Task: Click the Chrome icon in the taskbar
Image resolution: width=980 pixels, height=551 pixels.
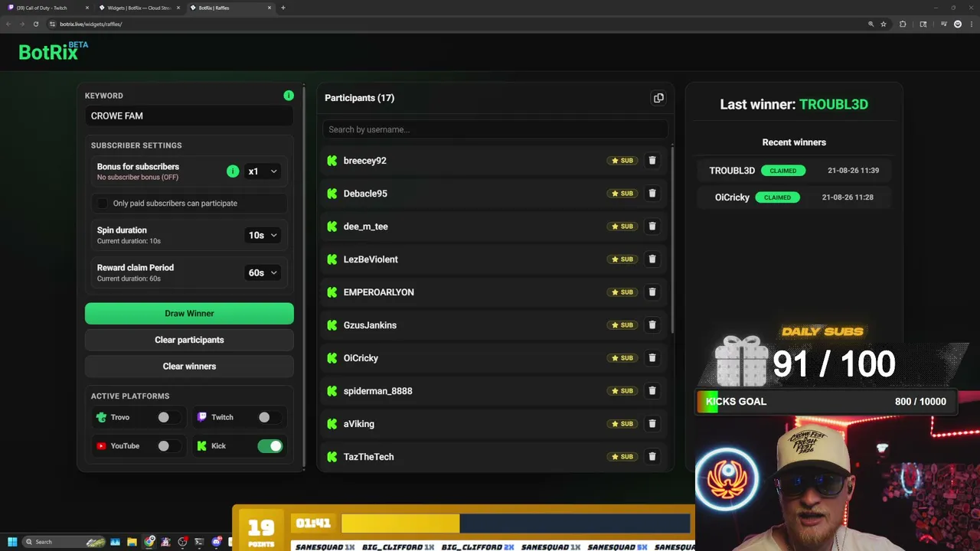Action: tap(149, 542)
